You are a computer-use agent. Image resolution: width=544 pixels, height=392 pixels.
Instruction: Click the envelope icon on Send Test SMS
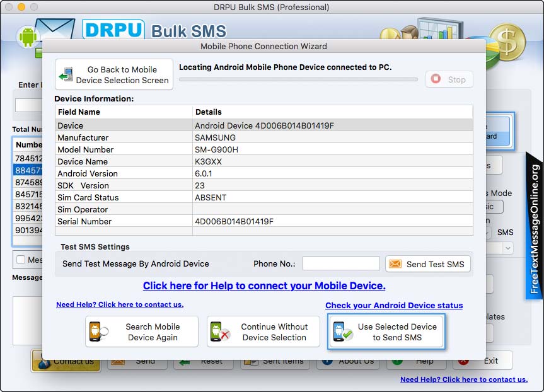coord(395,264)
